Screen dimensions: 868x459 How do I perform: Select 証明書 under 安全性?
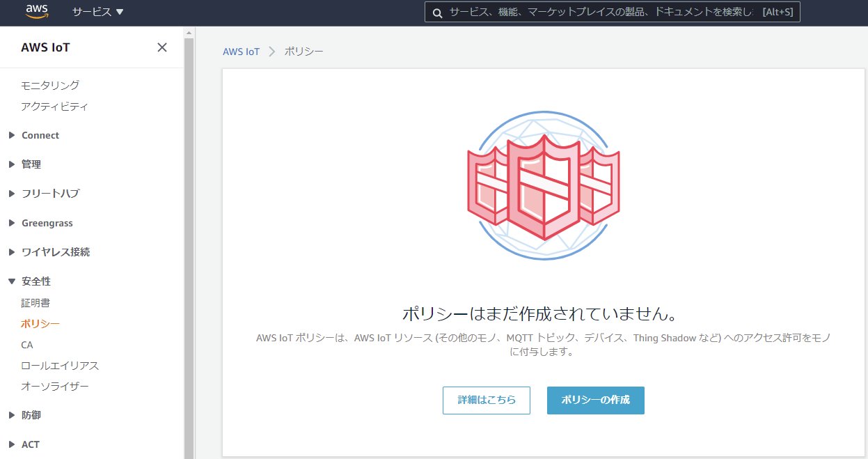pos(35,303)
